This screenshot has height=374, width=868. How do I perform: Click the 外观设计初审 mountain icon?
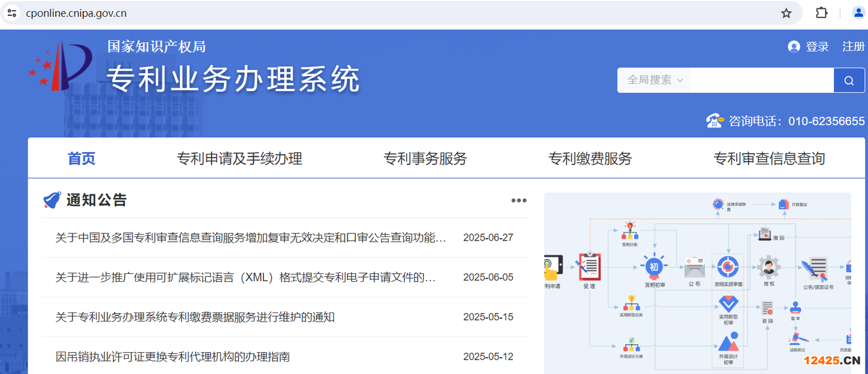pos(728,342)
